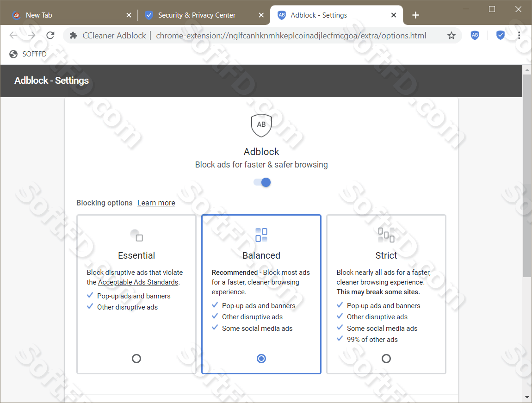
Task: Open the AB Adblock extension toolbar icon
Action: click(x=475, y=35)
